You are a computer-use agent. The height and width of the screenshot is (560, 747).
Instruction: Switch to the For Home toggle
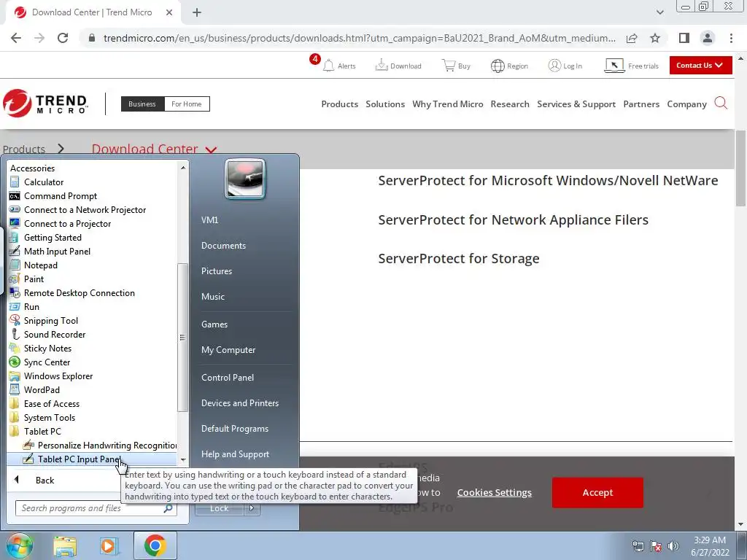tap(186, 104)
